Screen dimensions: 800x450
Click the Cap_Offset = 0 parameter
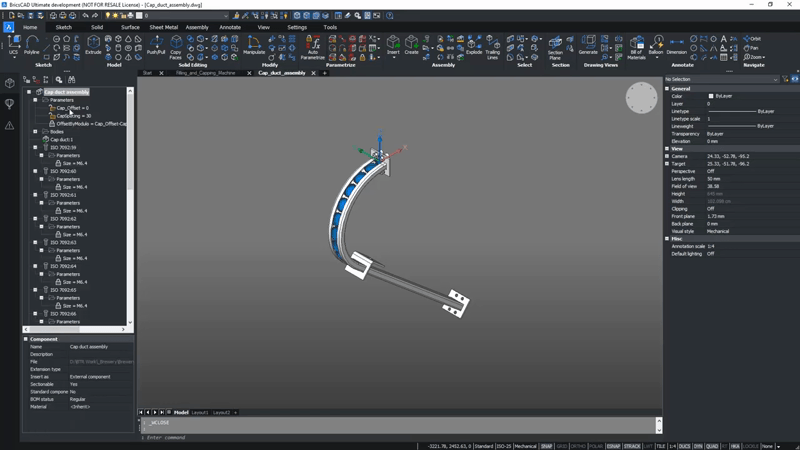click(x=72, y=108)
